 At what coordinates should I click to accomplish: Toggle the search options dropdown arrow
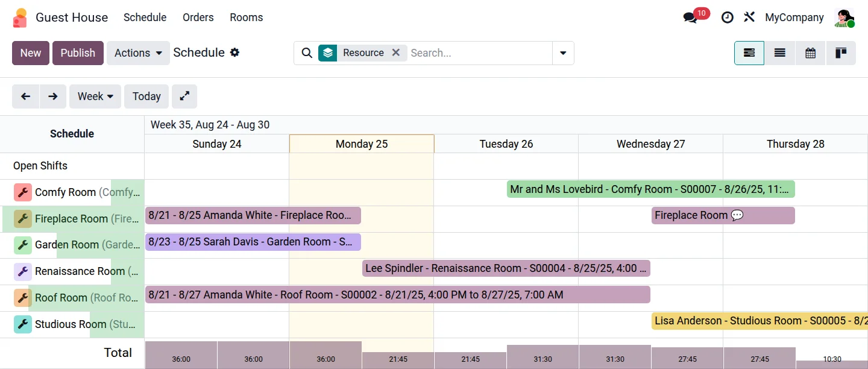563,53
